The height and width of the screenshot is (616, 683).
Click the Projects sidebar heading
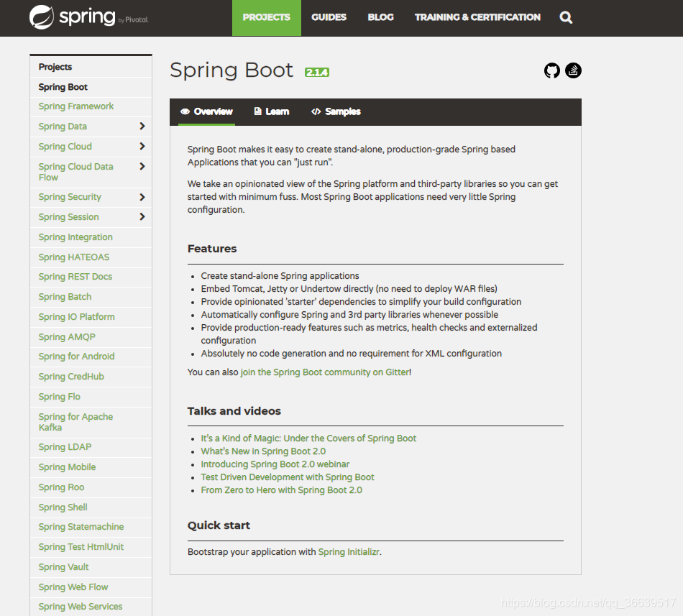tap(55, 67)
